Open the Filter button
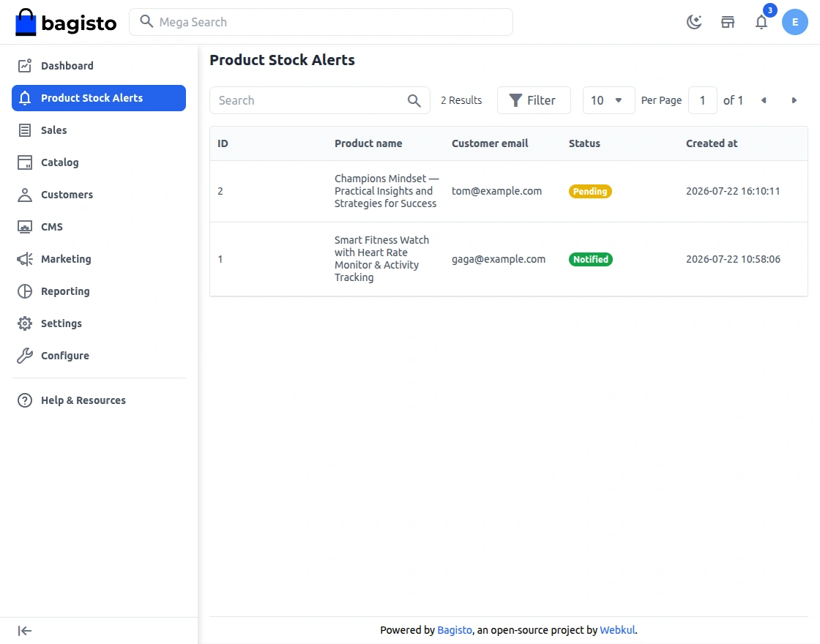The image size is (820, 644). tap(534, 100)
